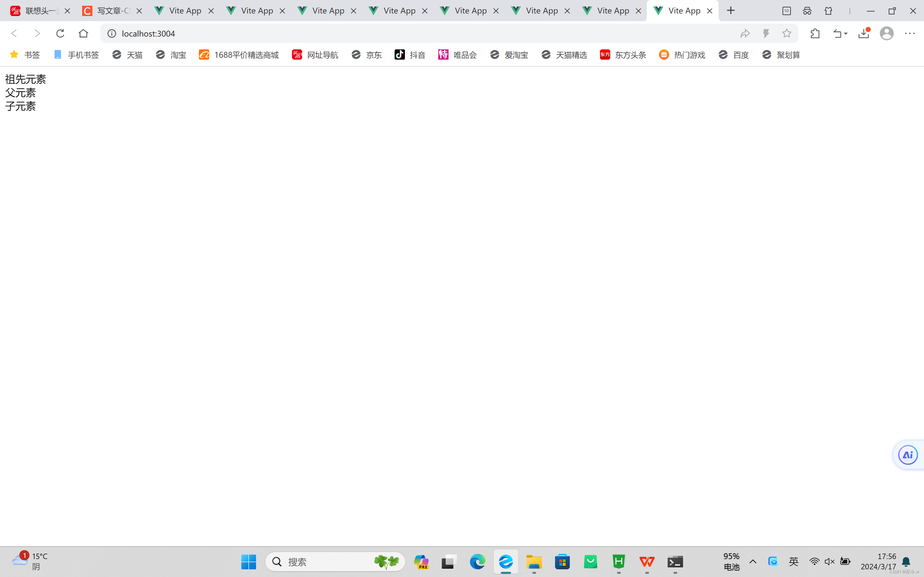Open the downloads panel icon
Image resolution: width=924 pixels, height=577 pixels.
tap(863, 33)
